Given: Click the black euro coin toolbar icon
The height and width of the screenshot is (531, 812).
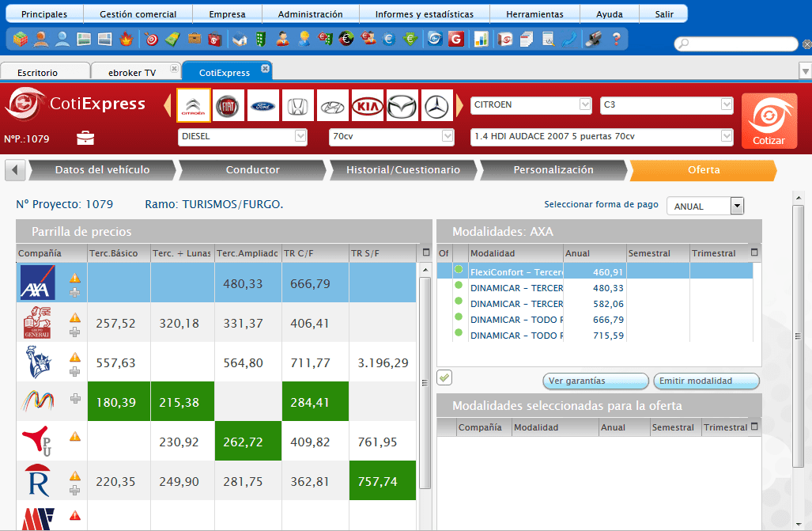Looking at the screenshot, I should pos(346,39).
